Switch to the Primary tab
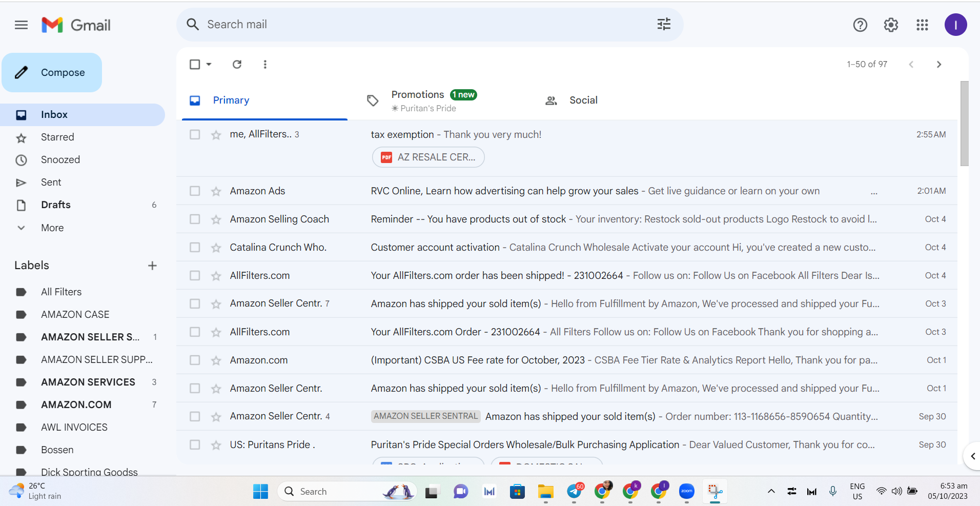Screen dimensions: 980x506 pyautogui.click(x=264, y=100)
